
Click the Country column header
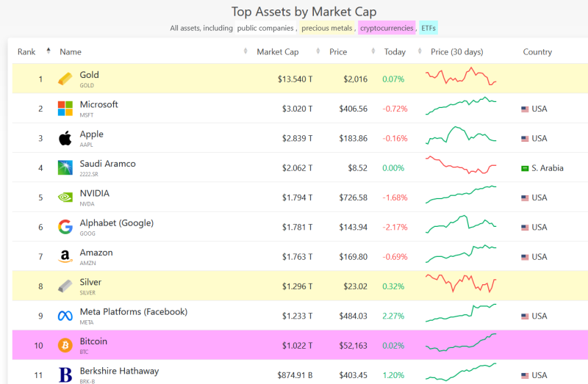[x=537, y=51]
